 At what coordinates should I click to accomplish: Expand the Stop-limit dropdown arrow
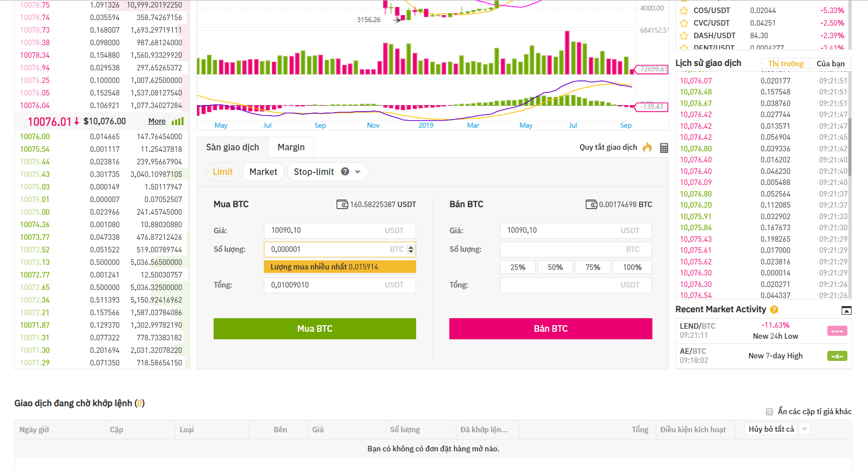[358, 172]
